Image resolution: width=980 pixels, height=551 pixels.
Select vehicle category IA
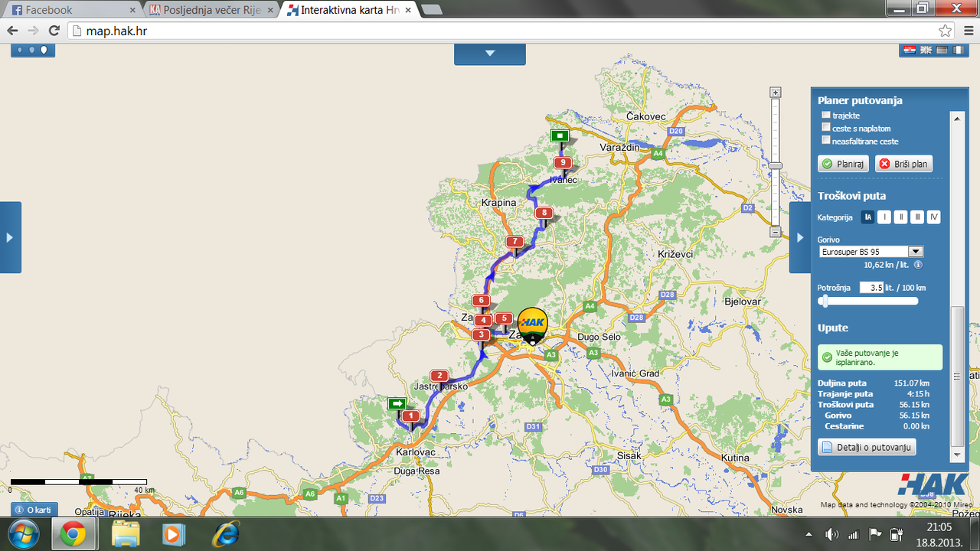pos(867,217)
